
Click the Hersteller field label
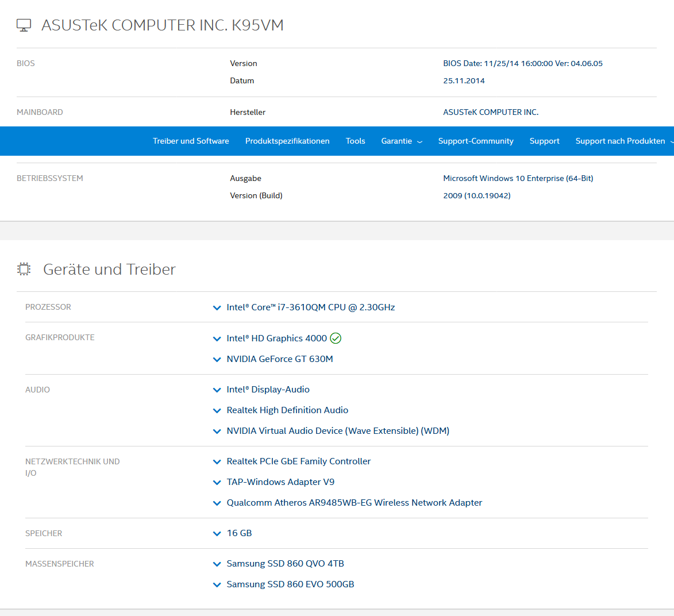coord(248,112)
